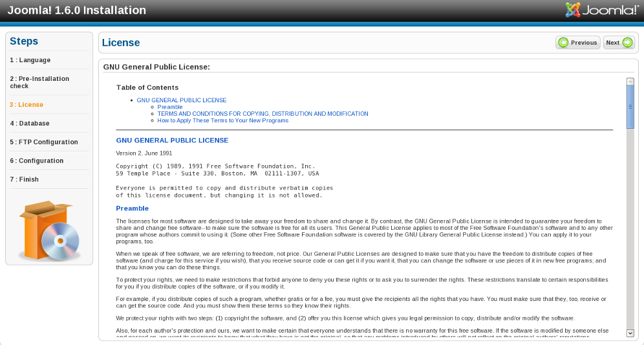Select step 4 : Database

point(30,124)
